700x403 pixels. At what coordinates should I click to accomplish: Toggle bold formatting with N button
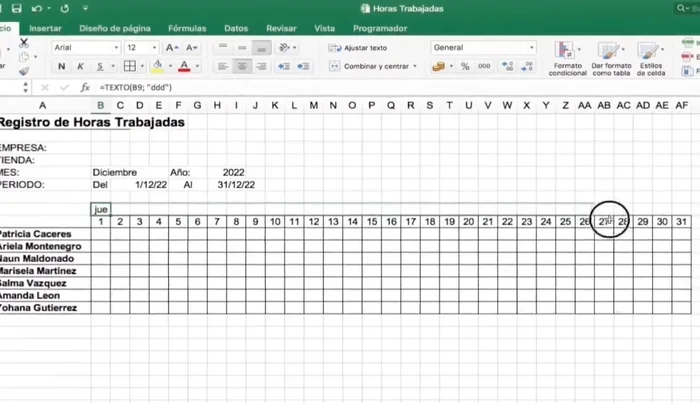click(x=62, y=66)
